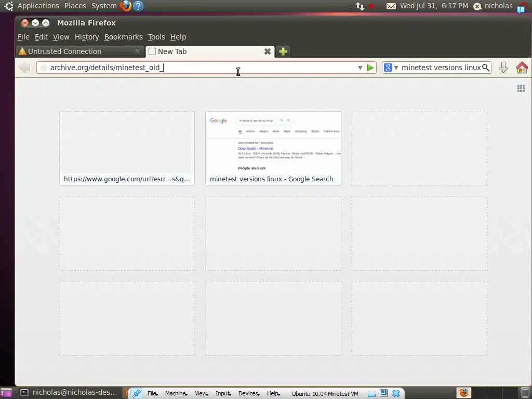The height and width of the screenshot is (399, 532).
Task: Select the New Tab tab
Action: [x=210, y=51]
